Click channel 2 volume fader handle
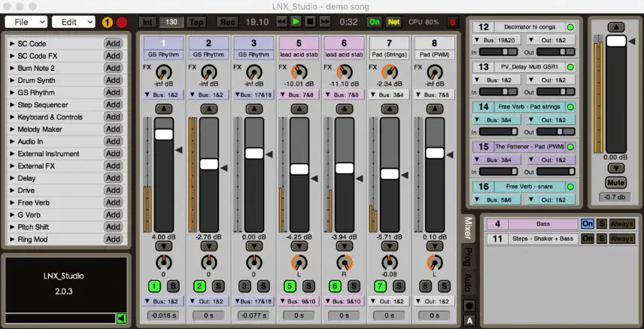Screen dimensions: 644x329 pos(209,164)
